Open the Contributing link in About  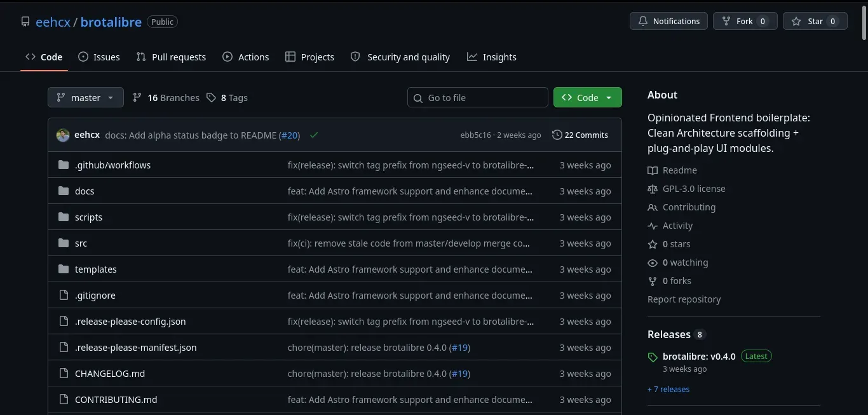click(681, 207)
